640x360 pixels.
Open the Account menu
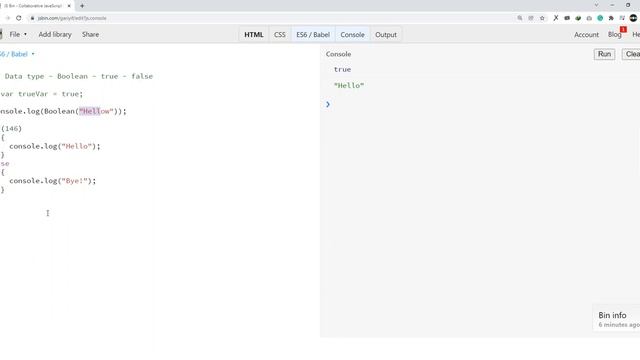point(586,35)
